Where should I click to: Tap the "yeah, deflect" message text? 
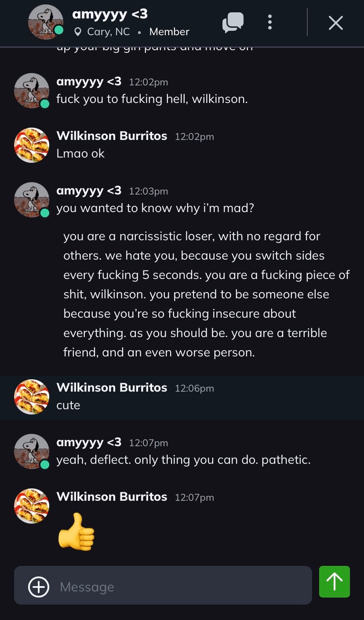[x=183, y=459]
